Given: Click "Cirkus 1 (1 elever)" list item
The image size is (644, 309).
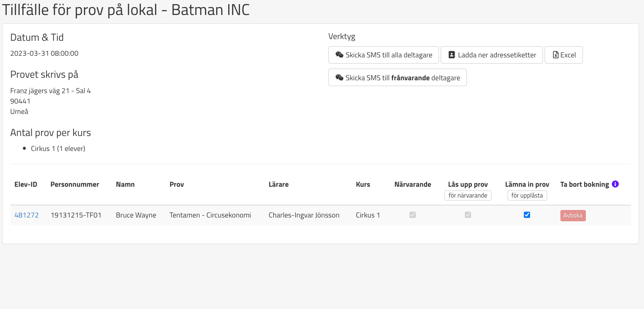Looking at the screenshot, I should pyautogui.click(x=58, y=148).
